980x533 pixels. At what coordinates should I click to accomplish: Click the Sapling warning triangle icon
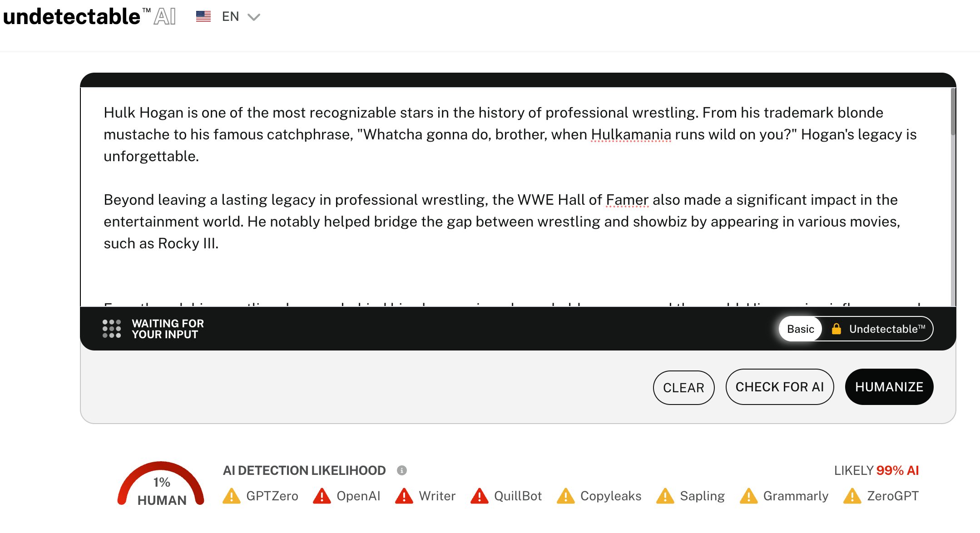pyautogui.click(x=665, y=496)
